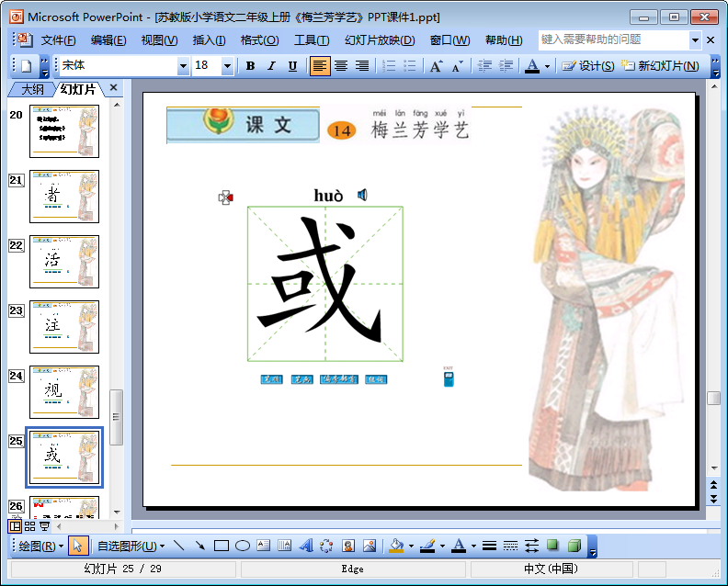The height and width of the screenshot is (586, 728).
Task: Click Decrease Indent icon
Action: click(484, 66)
